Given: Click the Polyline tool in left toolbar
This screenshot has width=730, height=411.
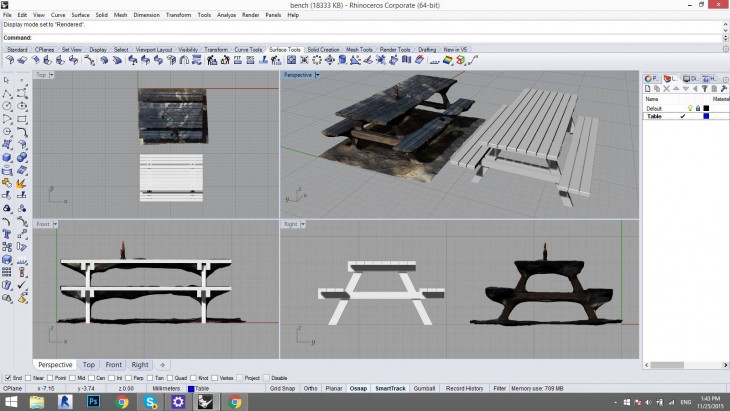Looking at the screenshot, I should 7,92.
